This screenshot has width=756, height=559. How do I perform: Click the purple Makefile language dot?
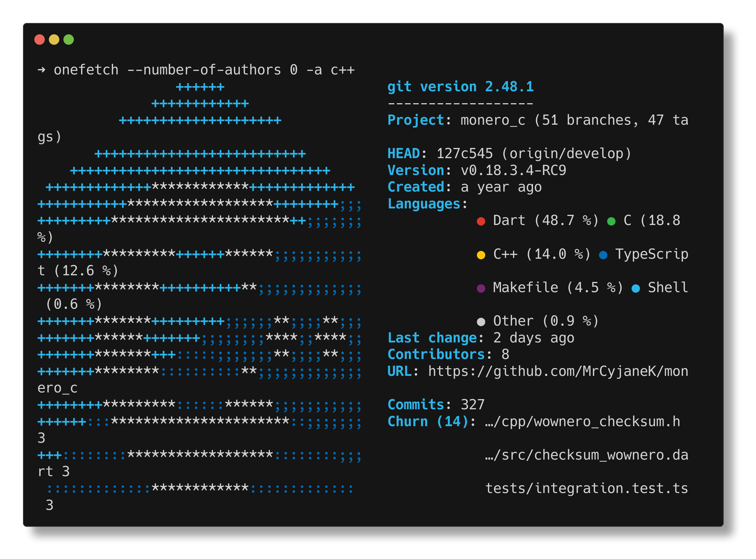481,288
